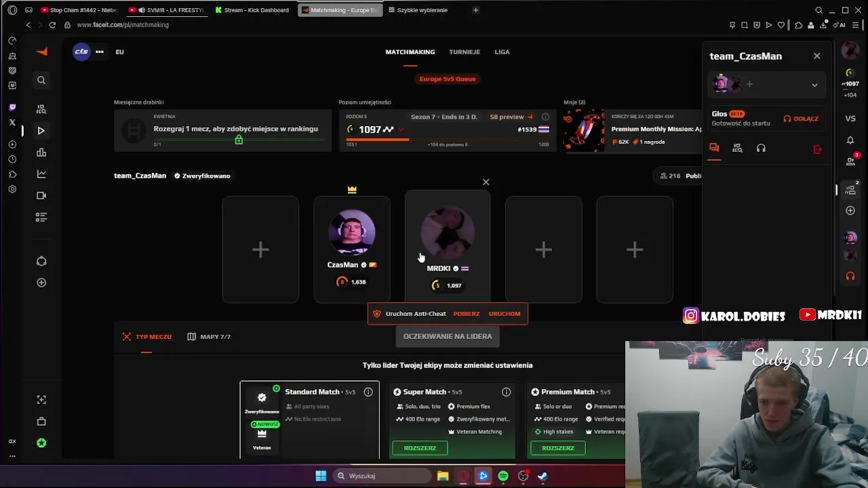Screen dimensions: 868x488
Task: Click the Wyszukaj taskbar search box
Action: pos(383,476)
